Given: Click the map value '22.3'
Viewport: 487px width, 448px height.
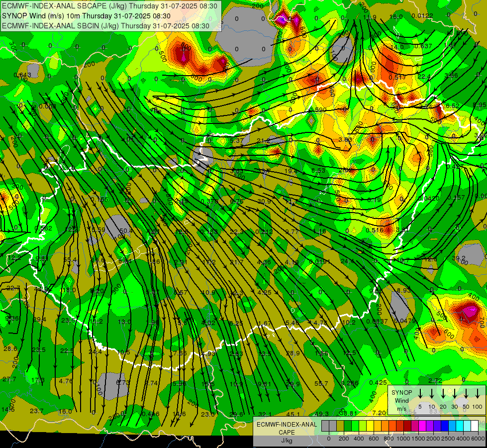Looking at the screenshot, I should click(237, 231).
